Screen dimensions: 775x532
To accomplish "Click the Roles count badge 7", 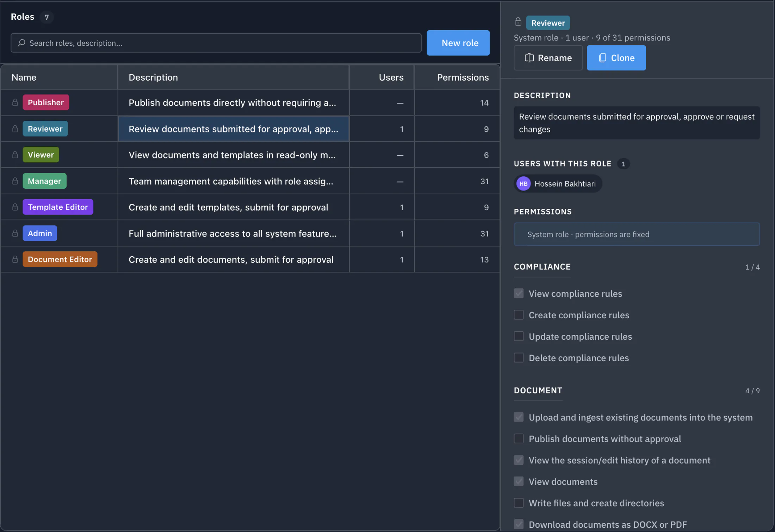I will pos(46,17).
